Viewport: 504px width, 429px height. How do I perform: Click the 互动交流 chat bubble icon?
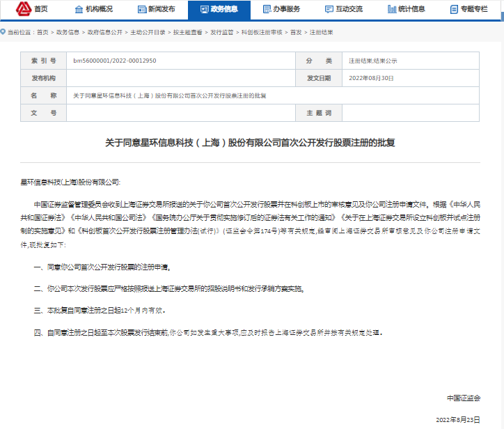[x=329, y=9]
